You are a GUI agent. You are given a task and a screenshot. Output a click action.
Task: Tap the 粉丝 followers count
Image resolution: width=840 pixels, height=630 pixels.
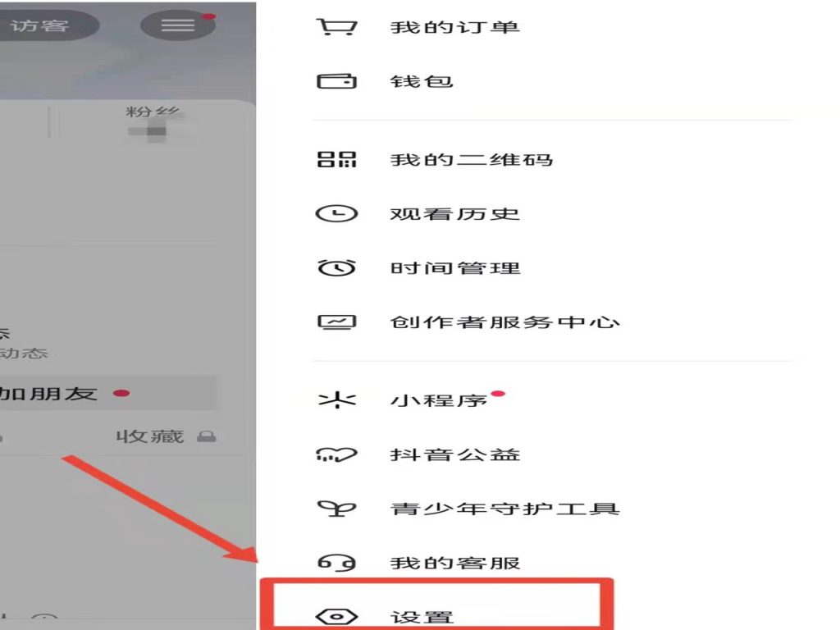pyautogui.click(x=153, y=121)
